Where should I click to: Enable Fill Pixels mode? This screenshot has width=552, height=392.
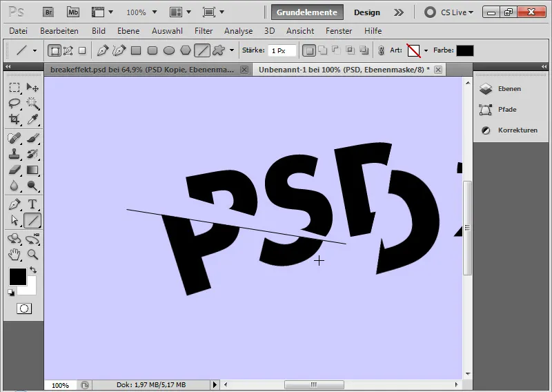[x=82, y=50]
